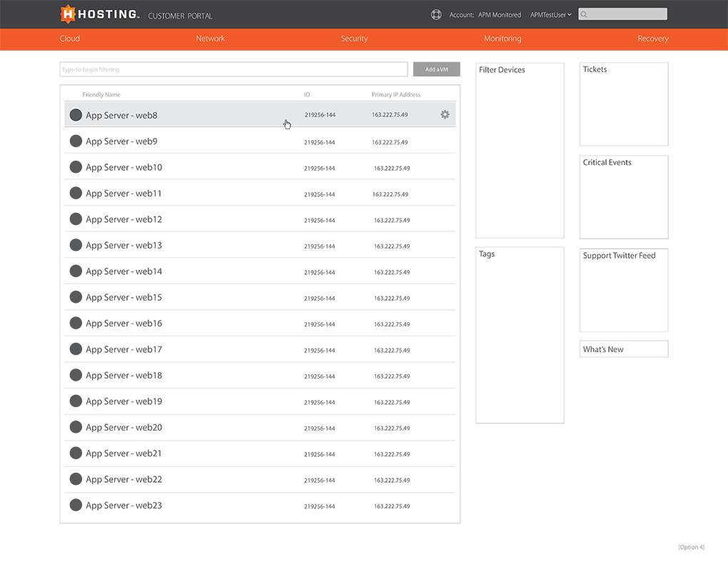Open the Cloud navigation menu
The image size is (728, 572).
[70, 39]
